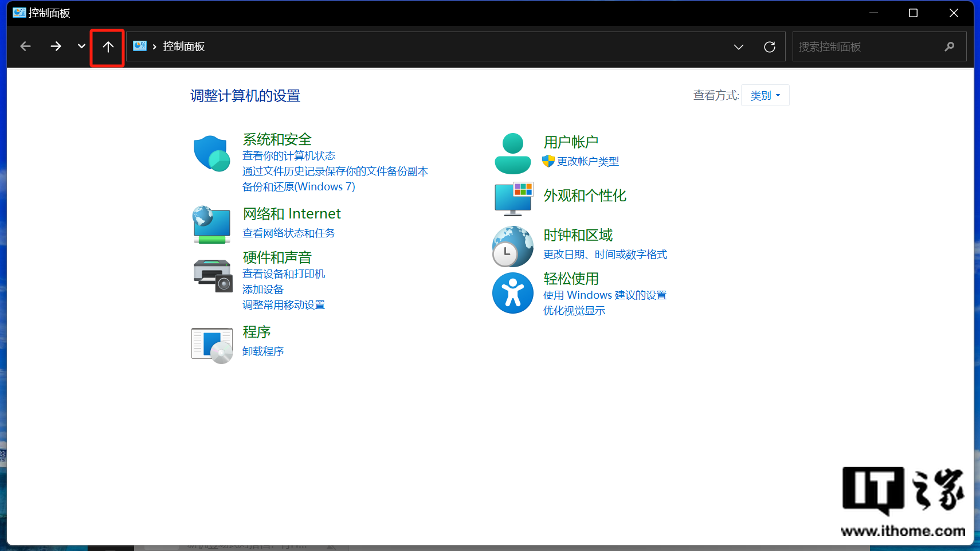The height and width of the screenshot is (551, 980).
Task: Click the UAC shield beside 更改帐户类型
Action: click(548, 161)
